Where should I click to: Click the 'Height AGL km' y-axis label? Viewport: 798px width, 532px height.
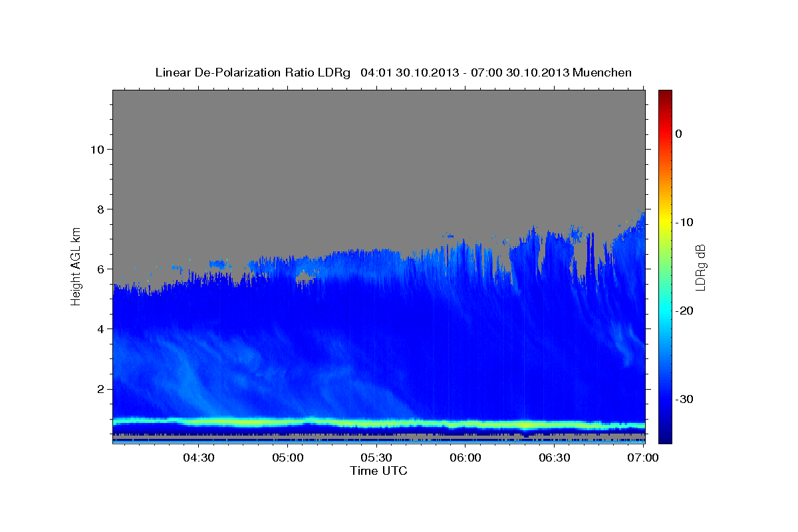click(x=76, y=267)
